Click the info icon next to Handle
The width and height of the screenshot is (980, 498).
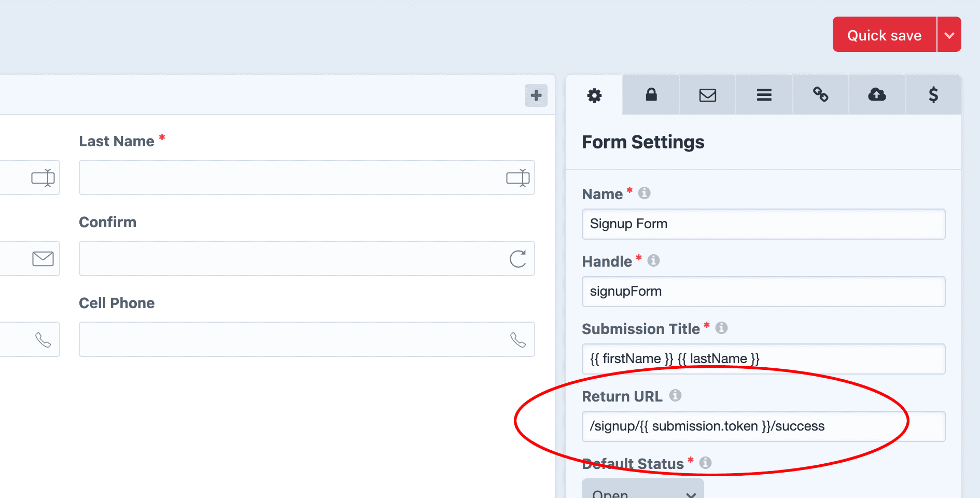pos(653,261)
